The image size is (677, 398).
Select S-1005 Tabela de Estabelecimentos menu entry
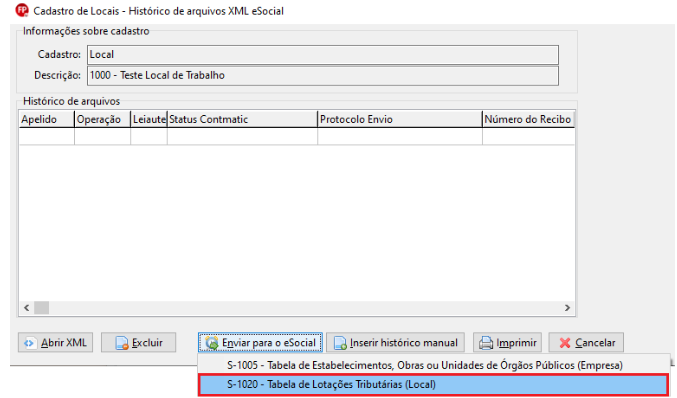433,365
